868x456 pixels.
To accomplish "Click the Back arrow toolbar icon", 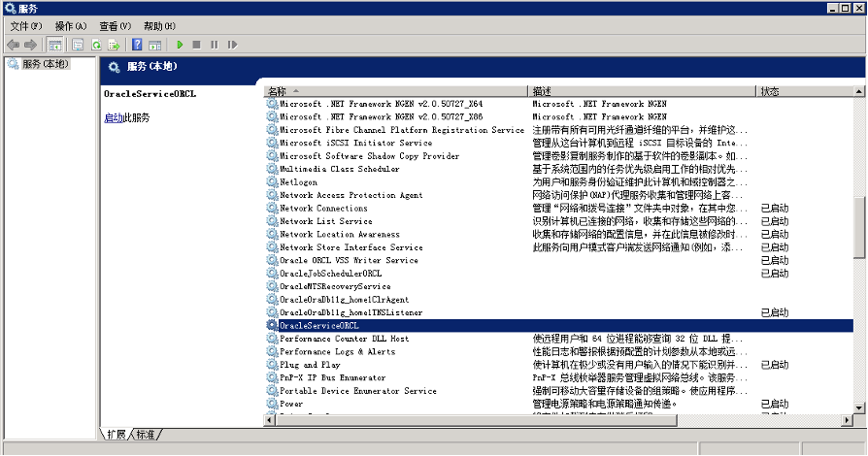I will pyautogui.click(x=14, y=45).
